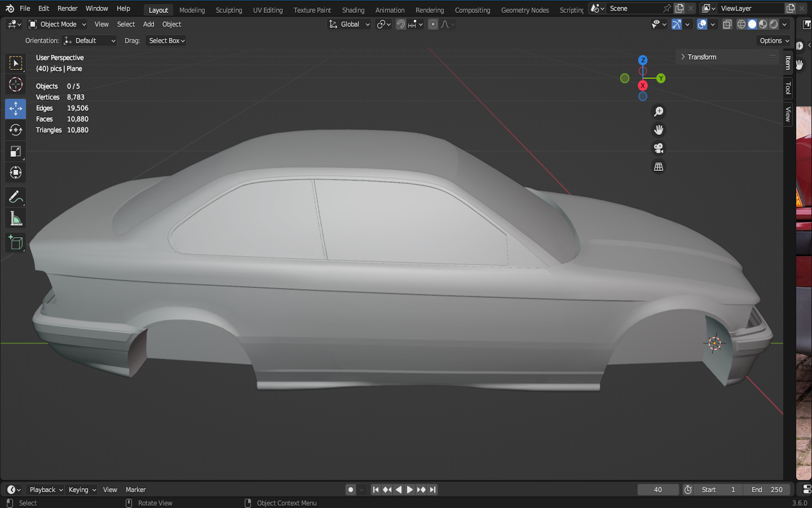Open the Global transform orientation dropdown
Viewport: 812px width, 508px height.
pyautogui.click(x=350, y=24)
